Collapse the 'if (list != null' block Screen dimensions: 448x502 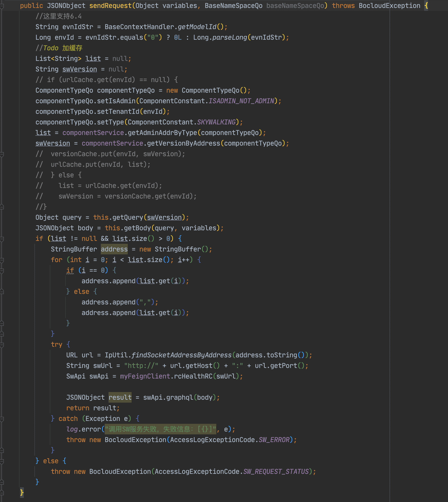click(2, 239)
